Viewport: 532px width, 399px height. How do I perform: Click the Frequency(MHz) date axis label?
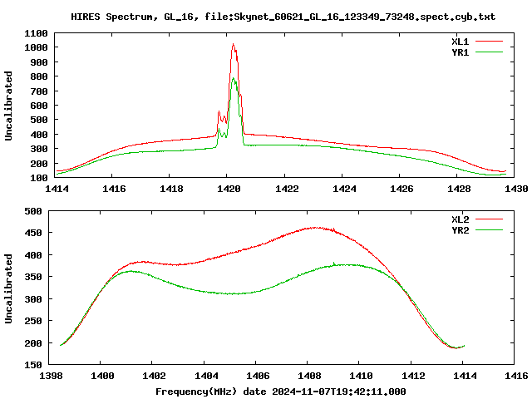click(x=281, y=392)
